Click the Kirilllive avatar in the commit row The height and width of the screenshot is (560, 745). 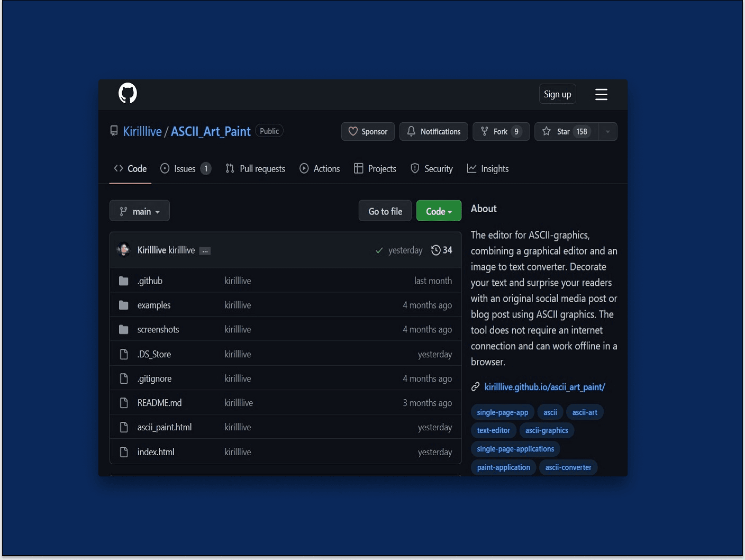point(124,249)
